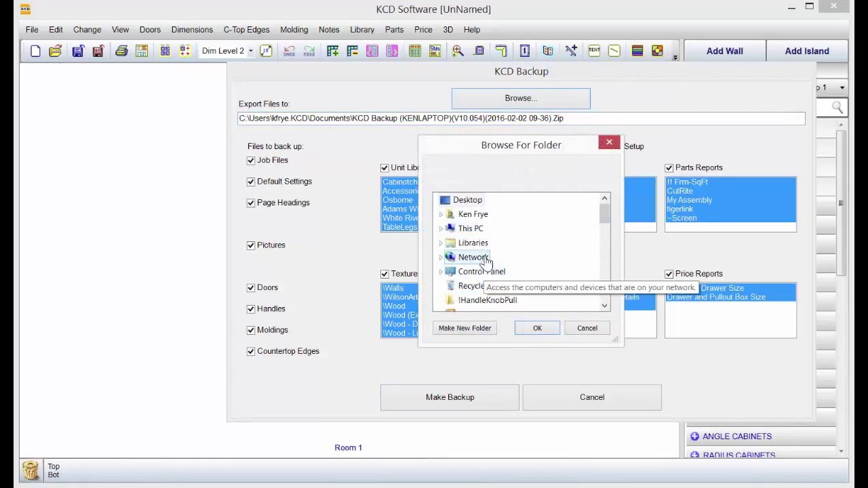This screenshot has height=488, width=868.
Task: Click the New file icon in toolbar
Action: click(x=35, y=51)
